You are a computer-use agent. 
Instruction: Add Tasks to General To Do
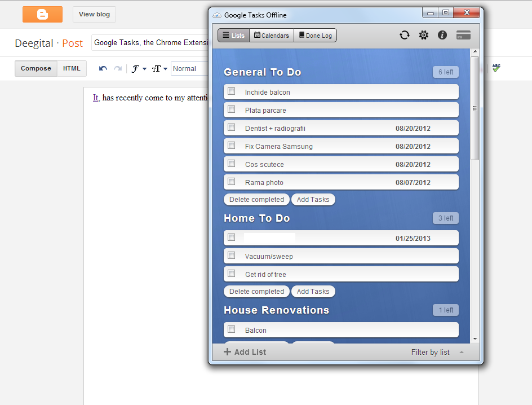[x=313, y=200]
